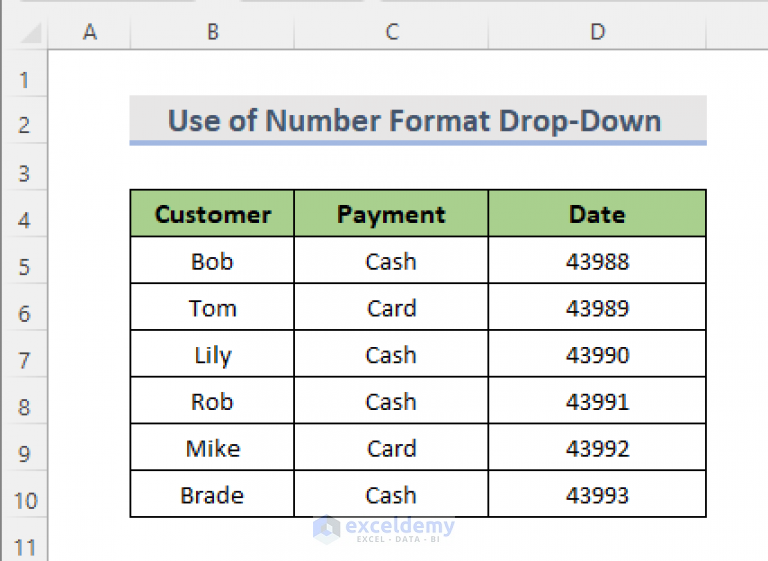Select column C header
Screen dimensions: 768x561
click(391, 32)
